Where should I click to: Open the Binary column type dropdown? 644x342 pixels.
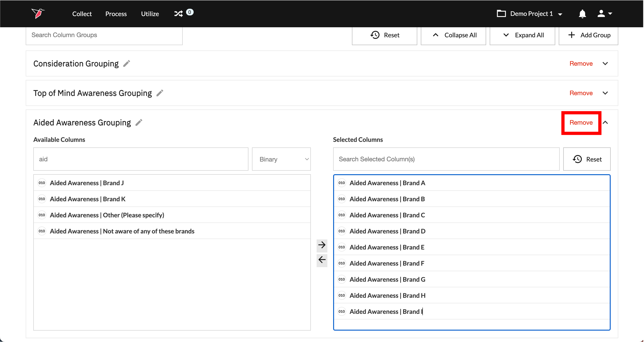coord(281,159)
